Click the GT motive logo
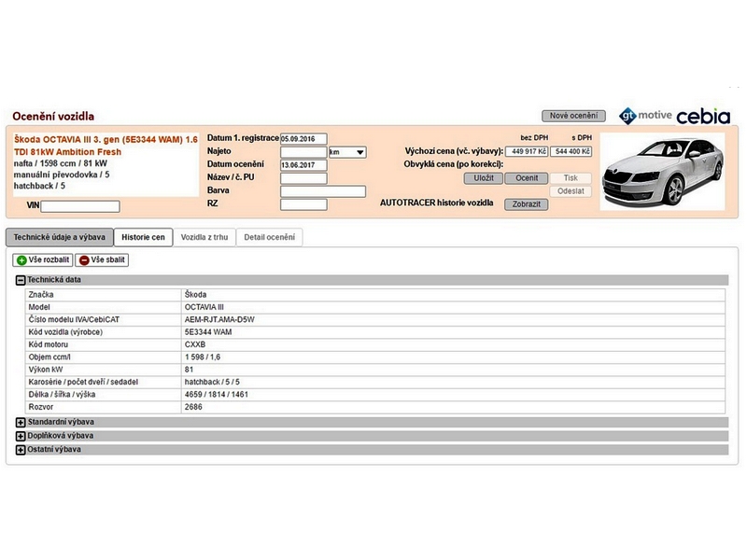747x560 pixels. (645, 116)
